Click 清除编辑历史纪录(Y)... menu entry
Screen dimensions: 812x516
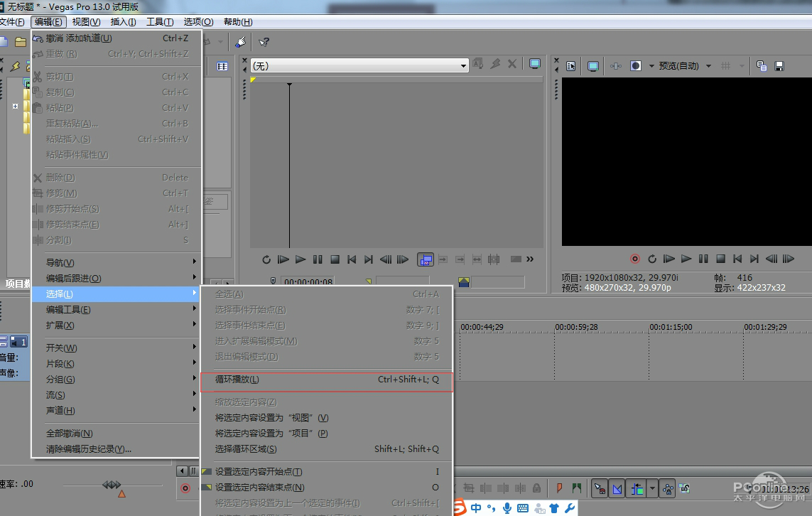coord(116,448)
